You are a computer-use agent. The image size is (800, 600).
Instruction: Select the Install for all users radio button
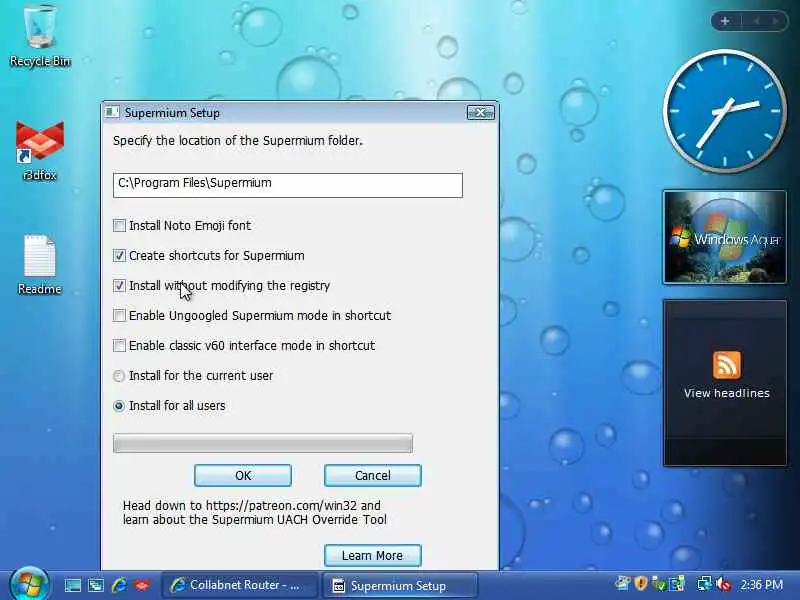point(119,406)
